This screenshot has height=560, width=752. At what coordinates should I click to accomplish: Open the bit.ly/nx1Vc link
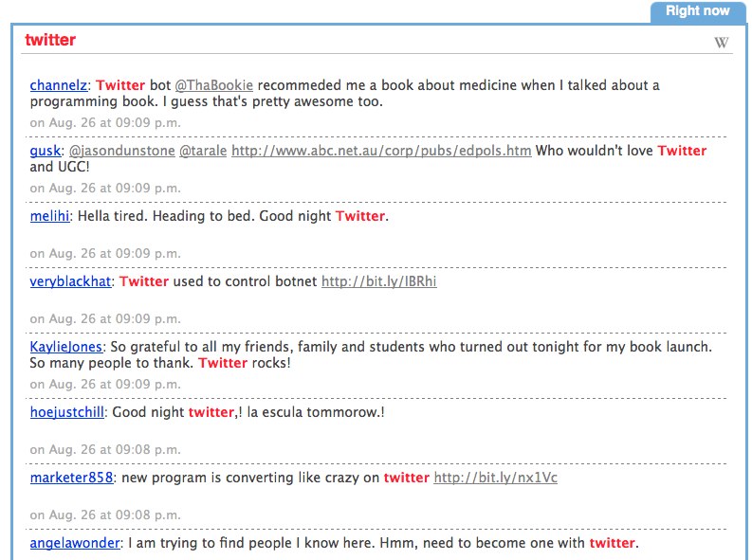click(x=495, y=478)
